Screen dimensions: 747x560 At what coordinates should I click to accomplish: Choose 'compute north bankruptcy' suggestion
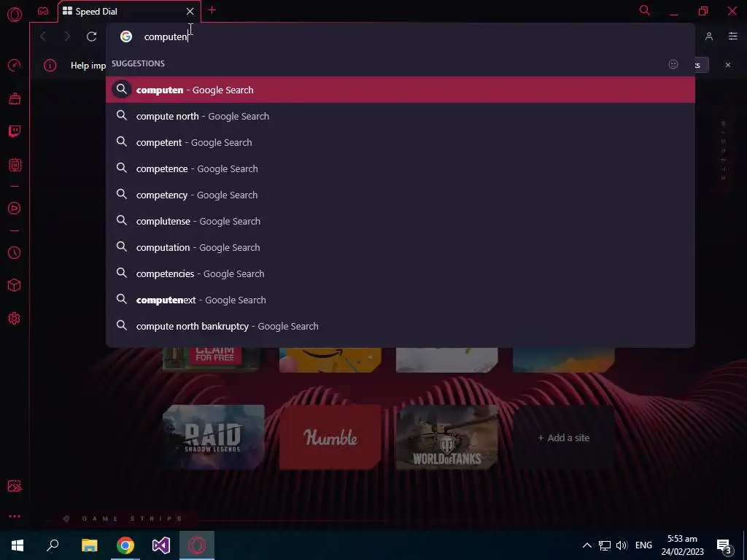point(400,326)
